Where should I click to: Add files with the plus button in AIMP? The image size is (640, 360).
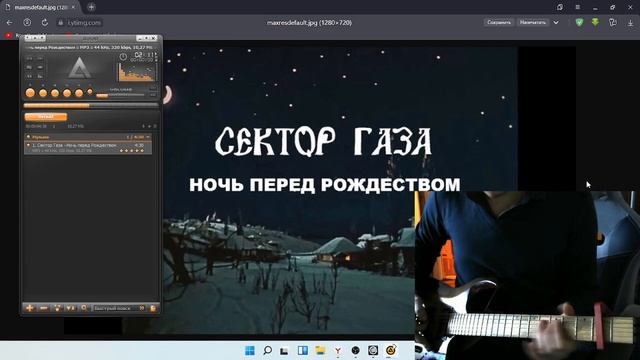point(29,308)
